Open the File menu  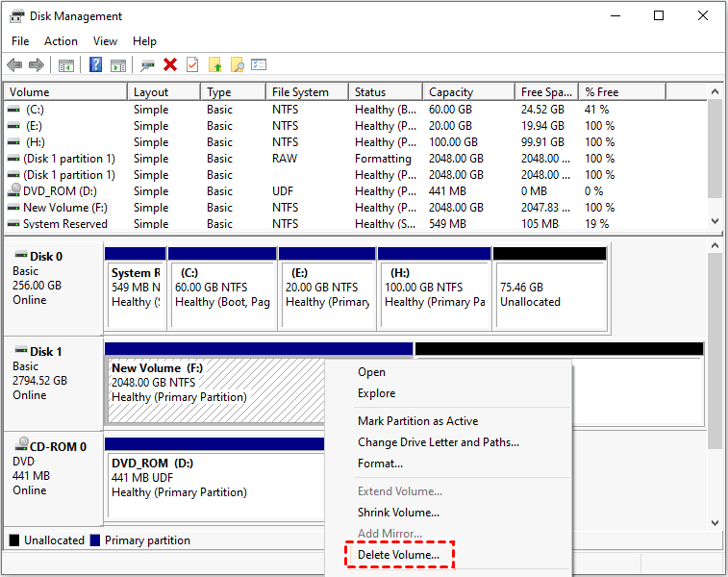[x=20, y=41]
